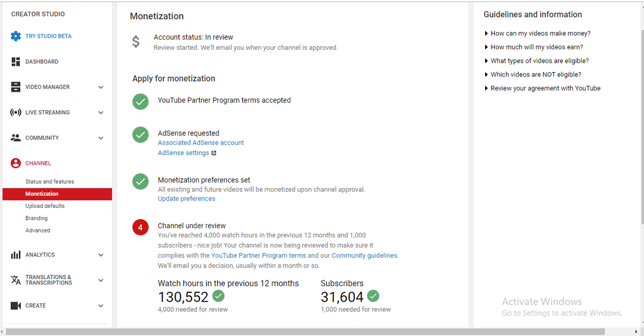The height and width of the screenshot is (336, 644).
Task: Go to the Dashboard page
Action: [42, 62]
